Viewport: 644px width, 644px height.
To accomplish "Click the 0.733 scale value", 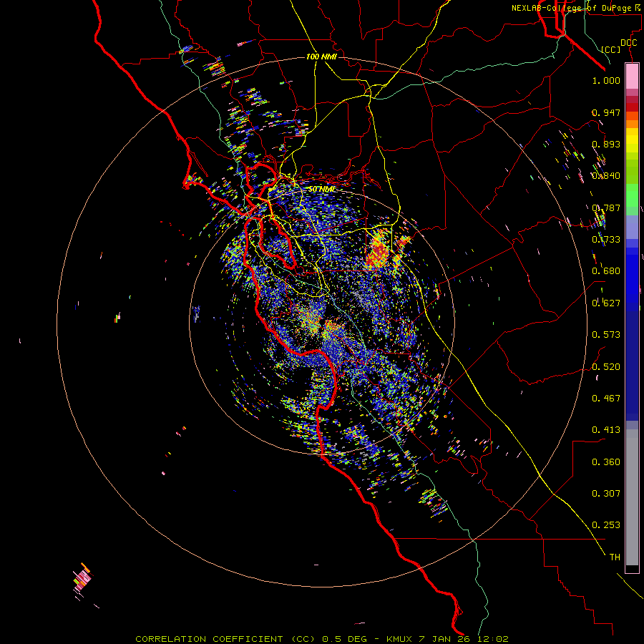I will click(x=606, y=240).
